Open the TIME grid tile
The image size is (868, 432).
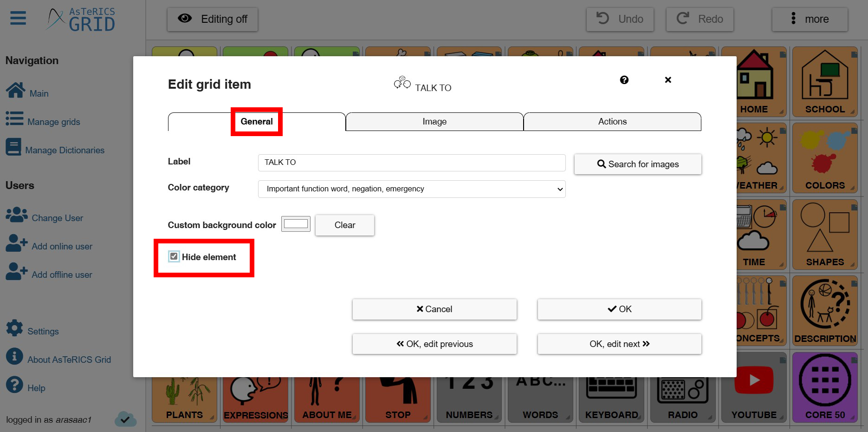coord(761,235)
